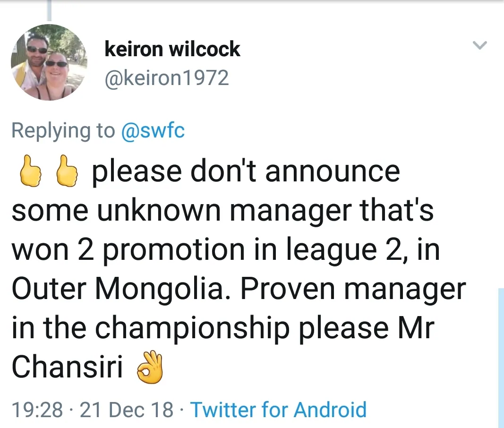Screen dimensions: 504x428
Task: Expand the tweet options chevron
Action: pos(480,45)
